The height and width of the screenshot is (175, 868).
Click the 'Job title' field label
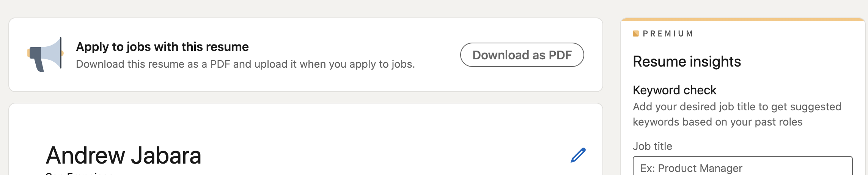point(652,146)
